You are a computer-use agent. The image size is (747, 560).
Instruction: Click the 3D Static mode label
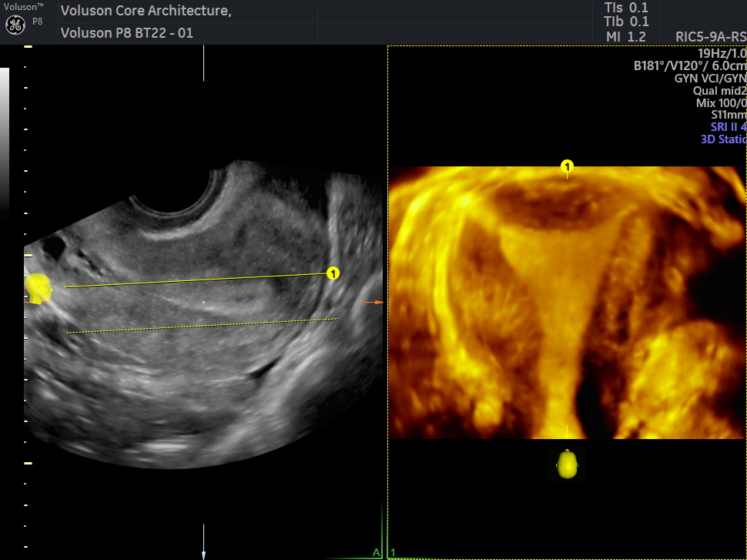723,139
